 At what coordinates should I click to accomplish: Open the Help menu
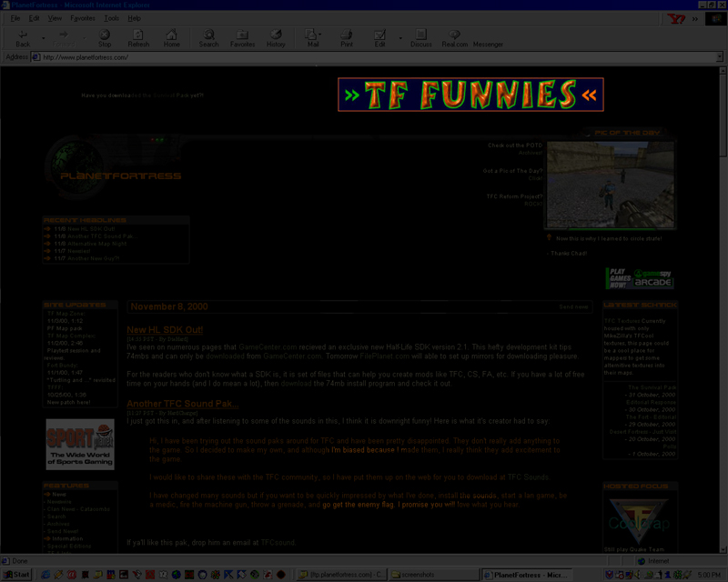point(134,18)
